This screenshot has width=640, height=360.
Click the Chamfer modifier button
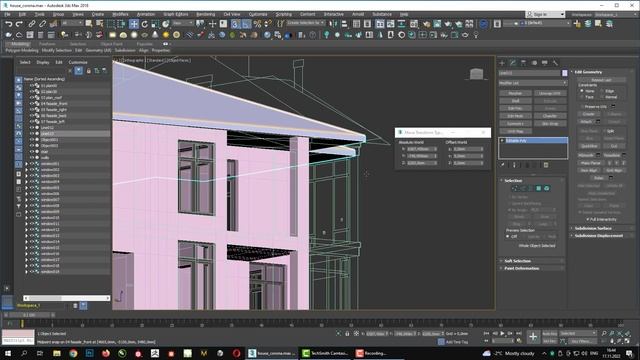click(550, 116)
